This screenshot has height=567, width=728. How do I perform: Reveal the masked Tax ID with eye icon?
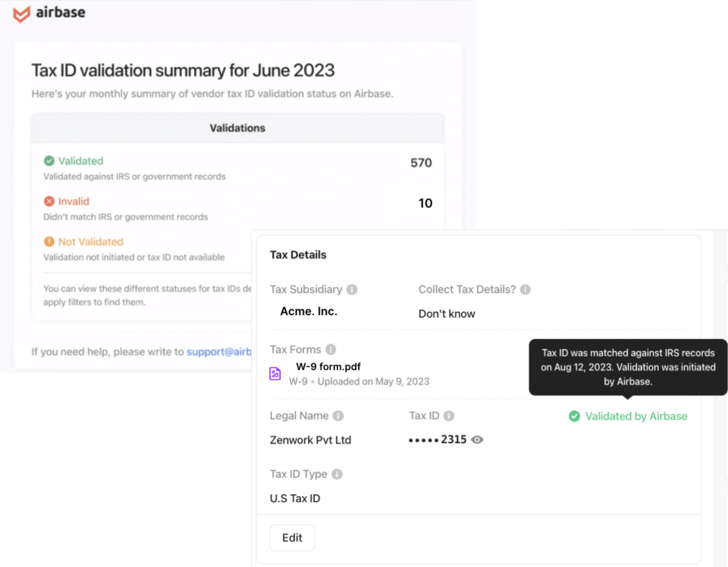[x=477, y=440]
